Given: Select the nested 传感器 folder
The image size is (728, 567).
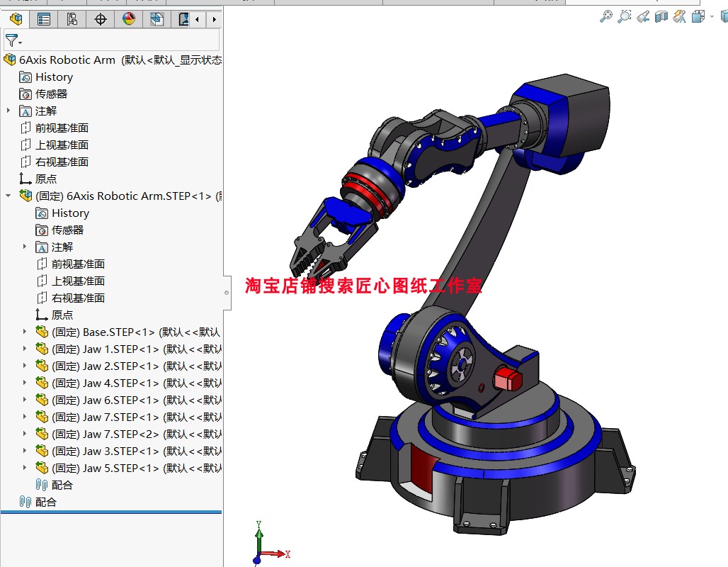Looking at the screenshot, I should (x=59, y=230).
